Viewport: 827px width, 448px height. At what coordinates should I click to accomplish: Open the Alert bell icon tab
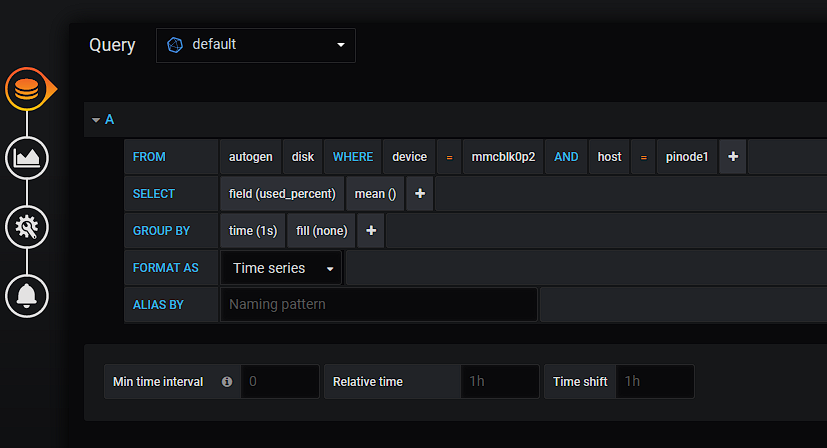point(27,296)
